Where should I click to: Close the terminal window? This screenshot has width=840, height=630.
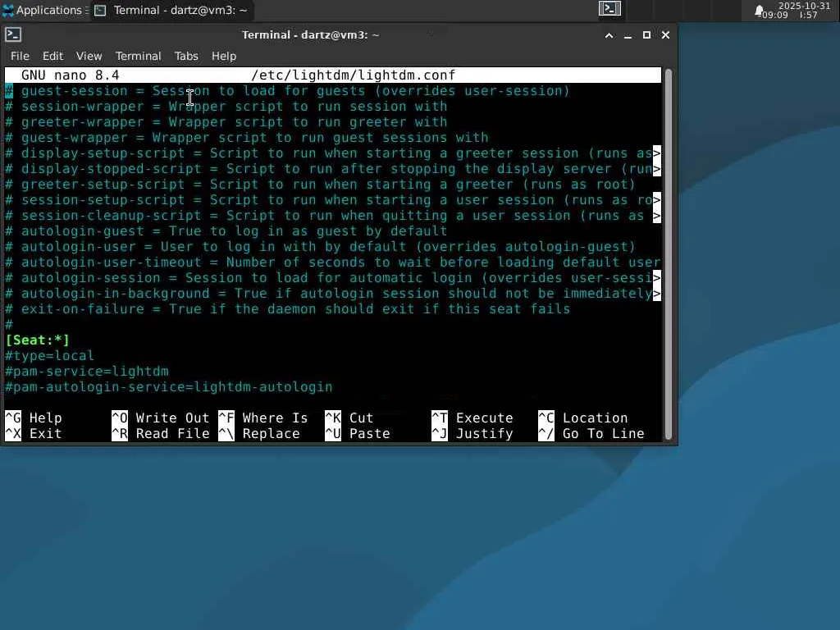pyautogui.click(x=665, y=34)
